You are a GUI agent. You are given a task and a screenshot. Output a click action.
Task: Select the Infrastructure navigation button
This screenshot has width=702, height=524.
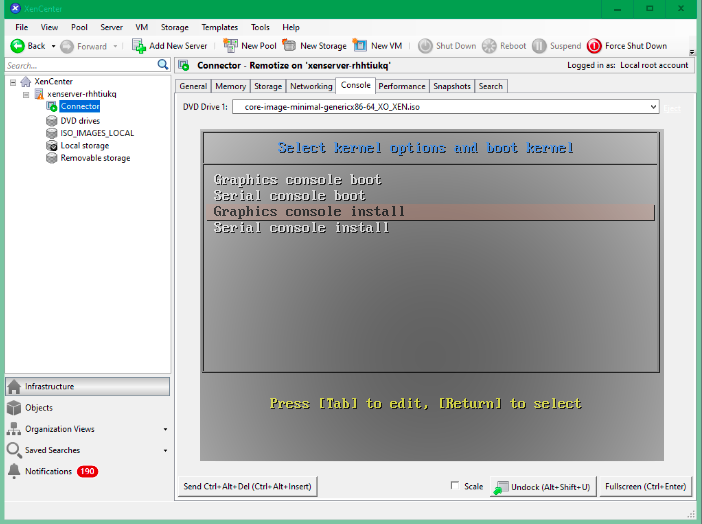click(x=87, y=386)
